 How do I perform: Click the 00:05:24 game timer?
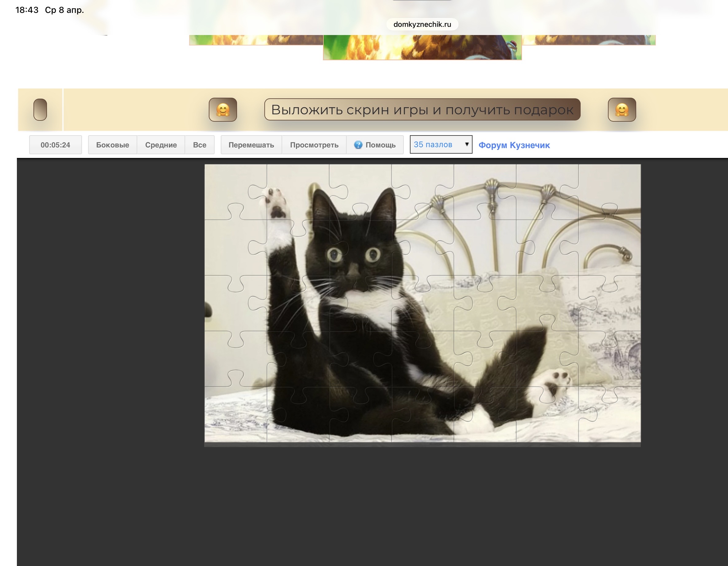click(55, 145)
